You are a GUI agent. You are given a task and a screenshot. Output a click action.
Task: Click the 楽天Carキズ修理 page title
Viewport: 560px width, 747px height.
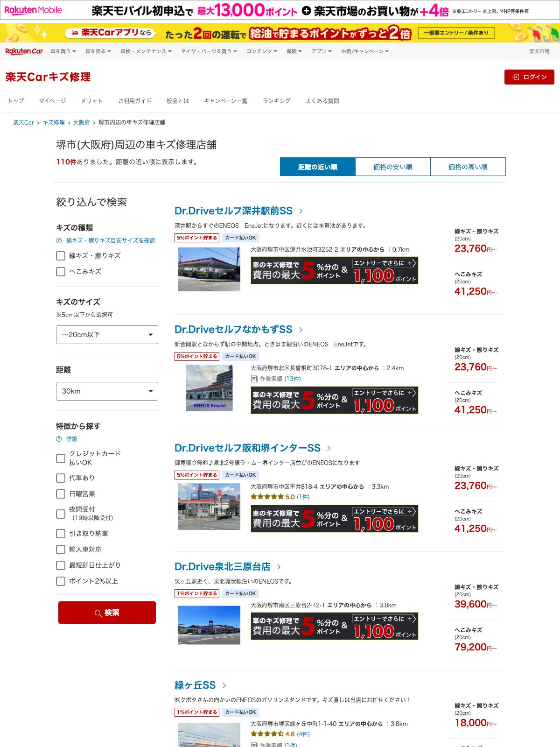[48, 77]
